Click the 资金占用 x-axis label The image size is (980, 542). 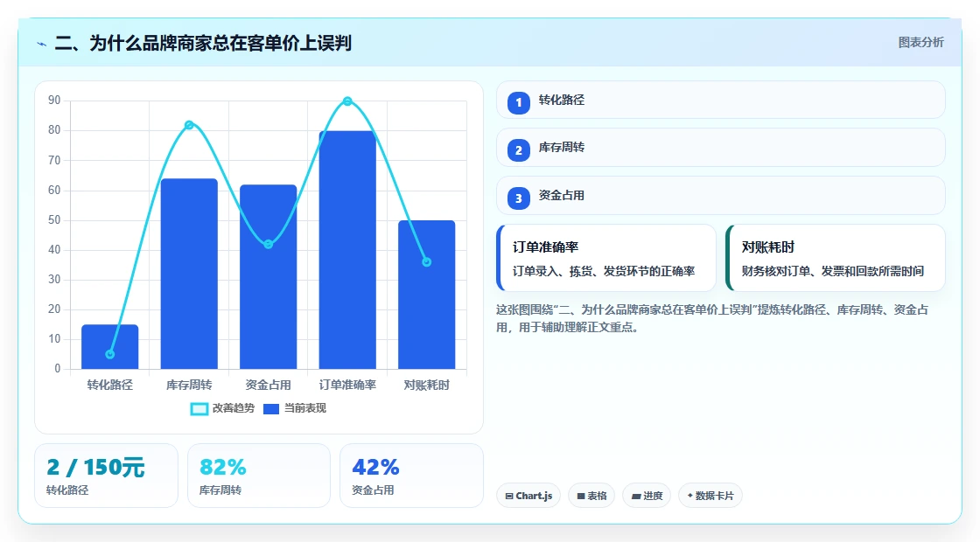[x=268, y=385]
